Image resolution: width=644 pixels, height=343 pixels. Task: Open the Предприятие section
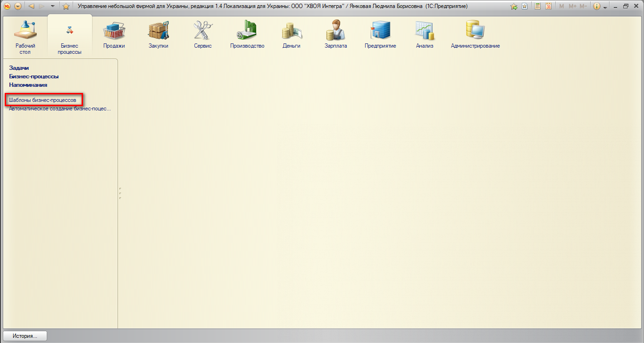380,35
